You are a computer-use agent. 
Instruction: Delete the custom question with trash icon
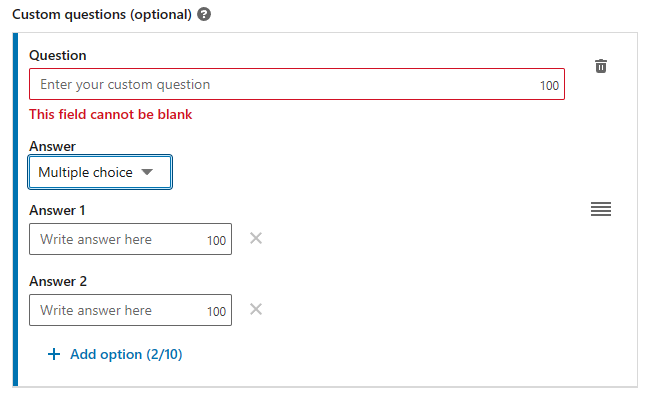click(x=601, y=66)
